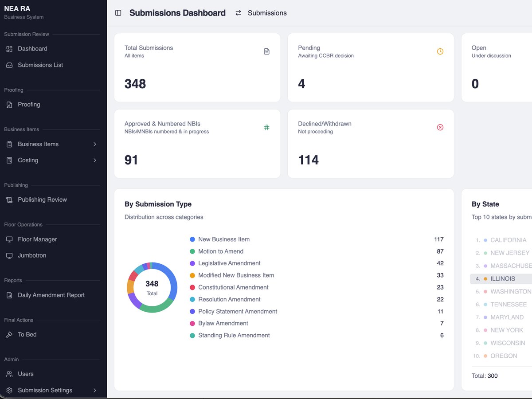Click the Proofing document icon
This screenshot has height=399, width=532.
point(9,105)
